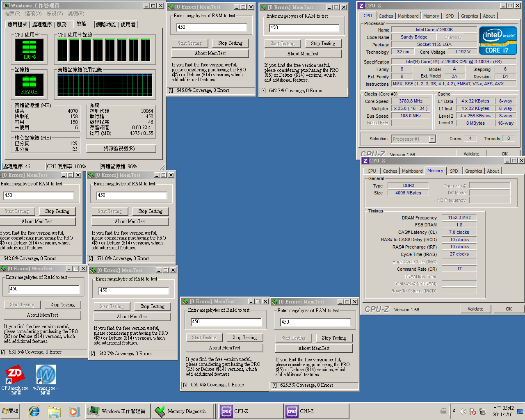Click the Intel Core i7 logo in CPU-Z
Viewport: 525px width, 420px height.
tap(498, 41)
